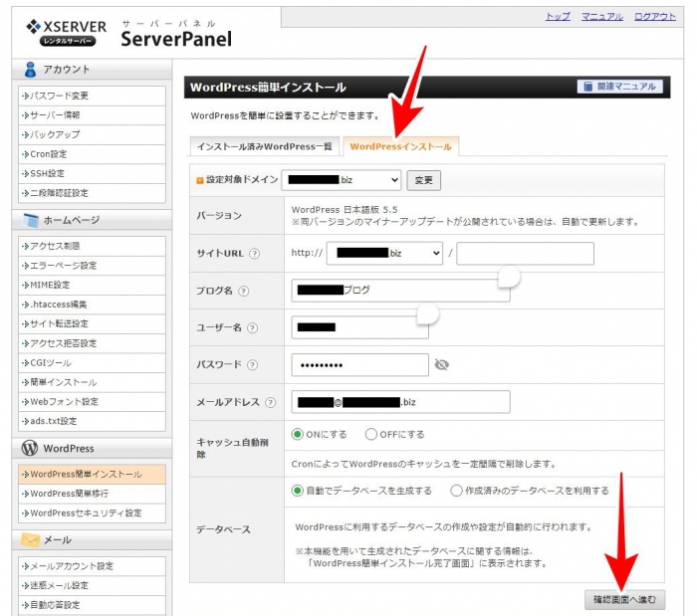The image size is (697, 616).
Task: Switch to インストール済みWordPress一覧 tab
Action: tap(265, 146)
